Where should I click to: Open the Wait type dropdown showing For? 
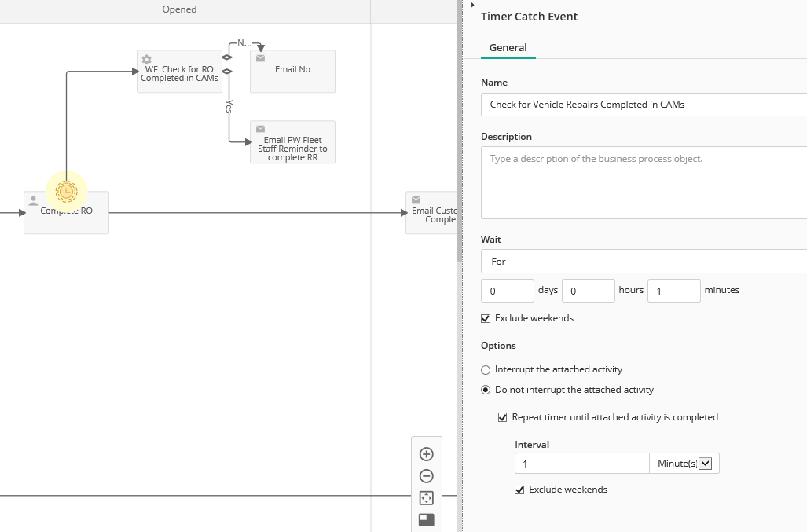[644, 262]
